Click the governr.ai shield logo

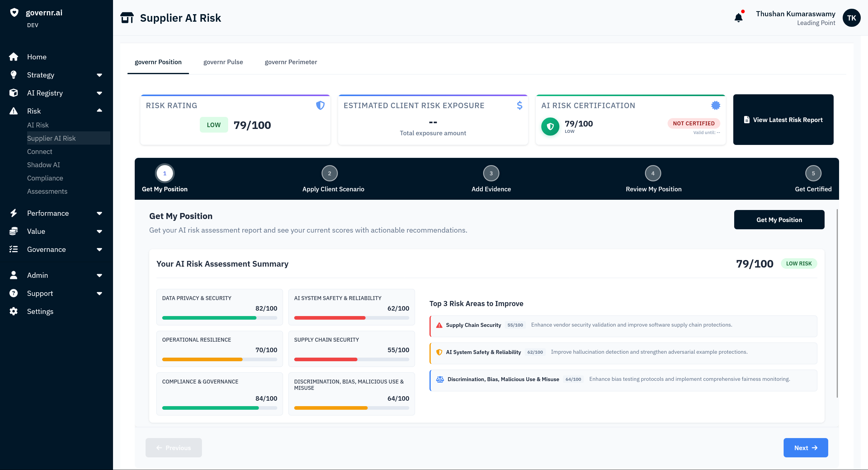coord(14,12)
